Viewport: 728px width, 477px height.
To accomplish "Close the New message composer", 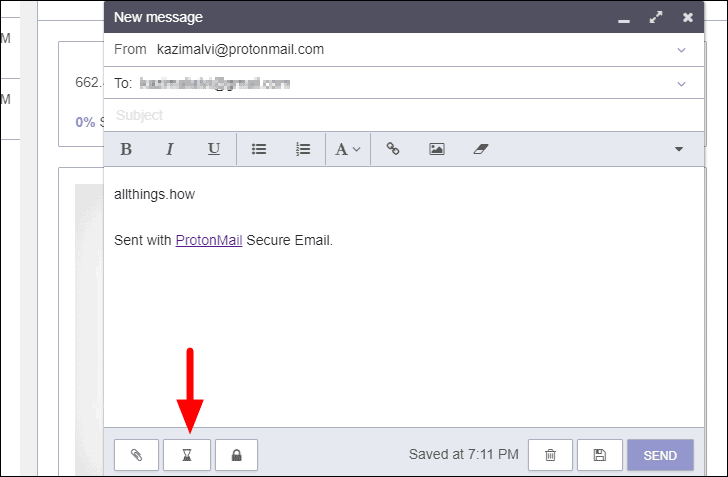I will (x=688, y=18).
